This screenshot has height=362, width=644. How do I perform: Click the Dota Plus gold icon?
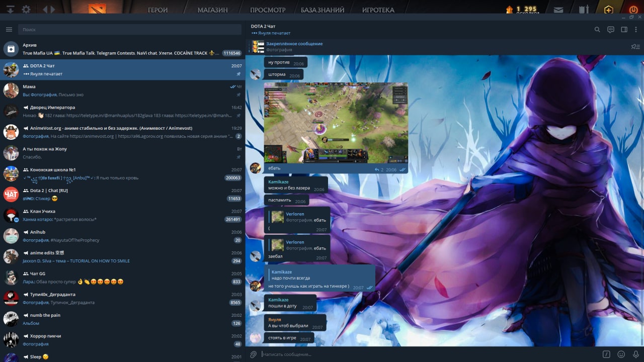tap(609, 10)
